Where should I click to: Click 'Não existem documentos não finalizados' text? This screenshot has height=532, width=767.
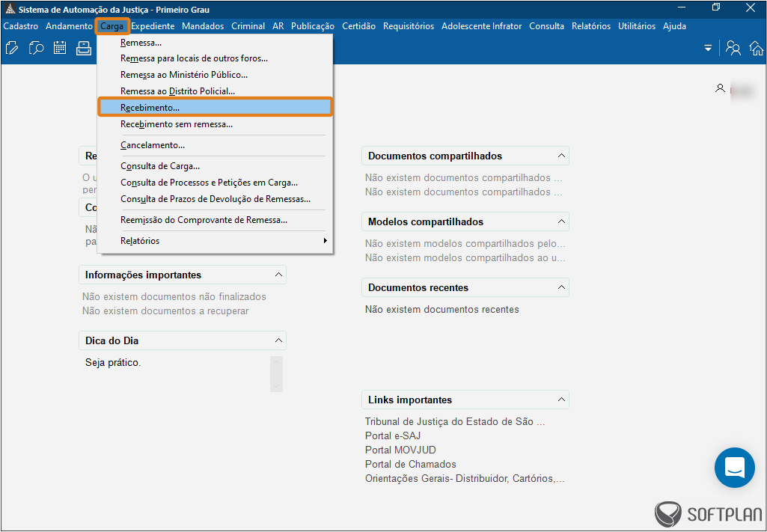(174, 297)
